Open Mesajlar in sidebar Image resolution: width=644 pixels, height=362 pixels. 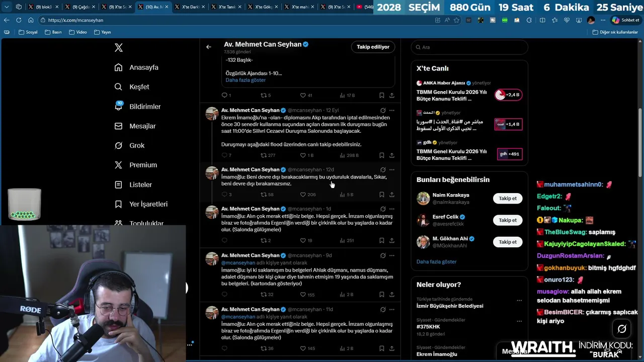[135, 126]
